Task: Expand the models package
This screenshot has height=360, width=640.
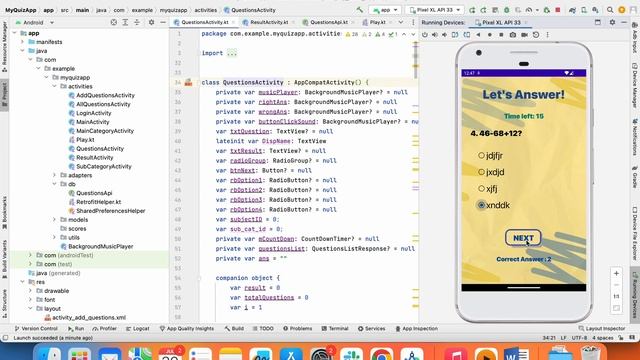Action: (x=54, y=220)
